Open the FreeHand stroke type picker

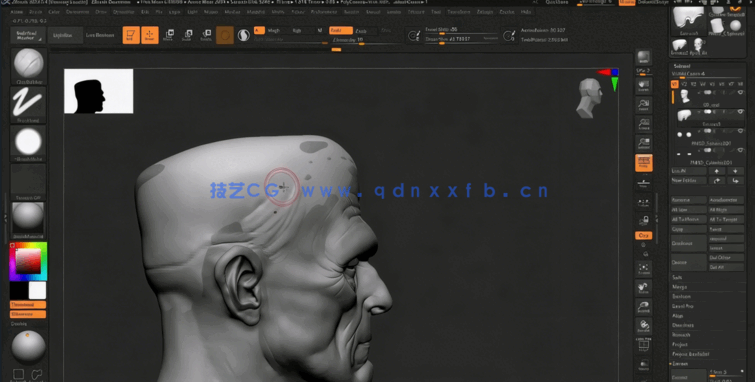point(28,105)
